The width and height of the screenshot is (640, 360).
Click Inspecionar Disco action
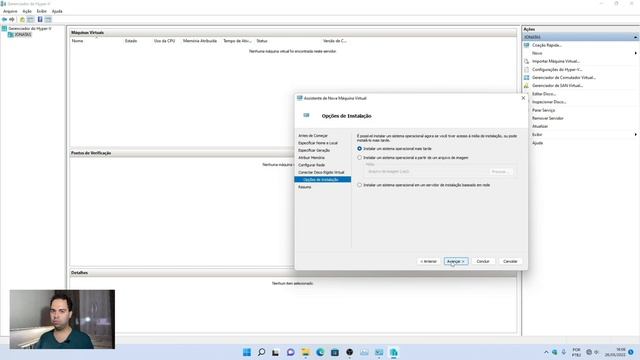(x=549, y=102)
